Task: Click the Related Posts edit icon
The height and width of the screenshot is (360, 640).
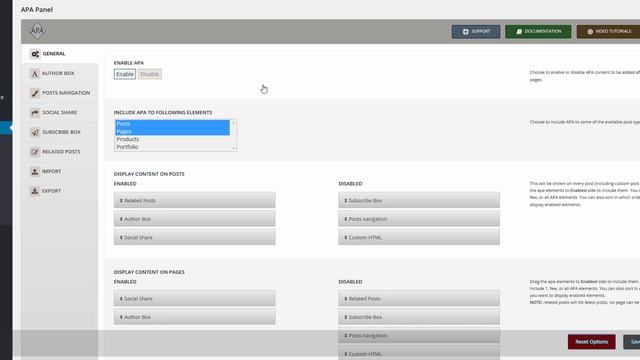Action: point(35,152)
